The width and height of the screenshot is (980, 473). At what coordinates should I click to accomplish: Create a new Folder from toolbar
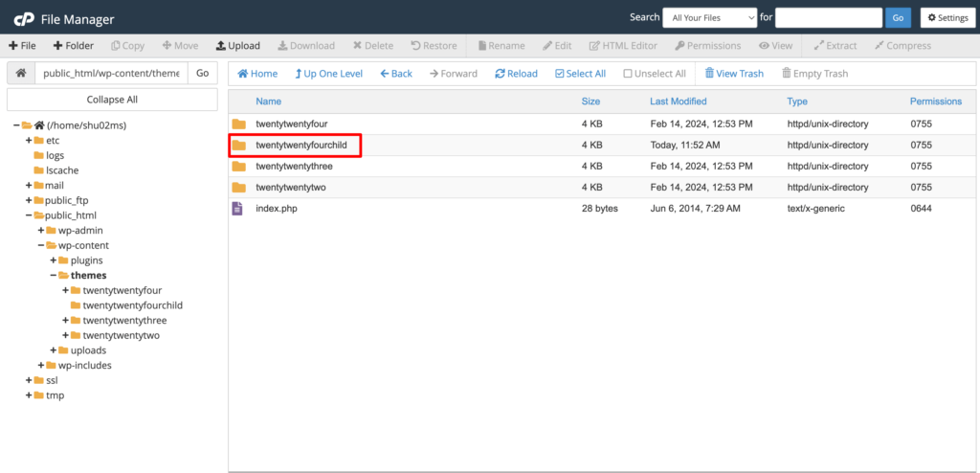[73, 46]
